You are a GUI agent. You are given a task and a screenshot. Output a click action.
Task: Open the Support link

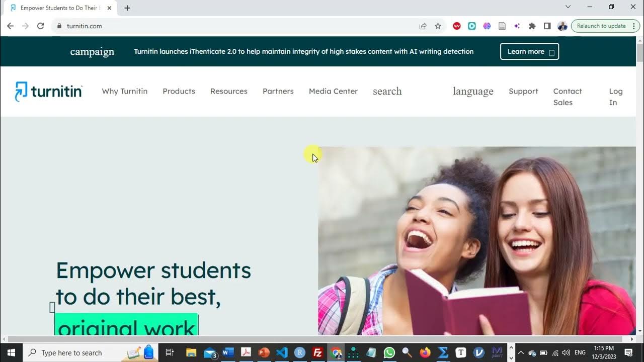523,91
